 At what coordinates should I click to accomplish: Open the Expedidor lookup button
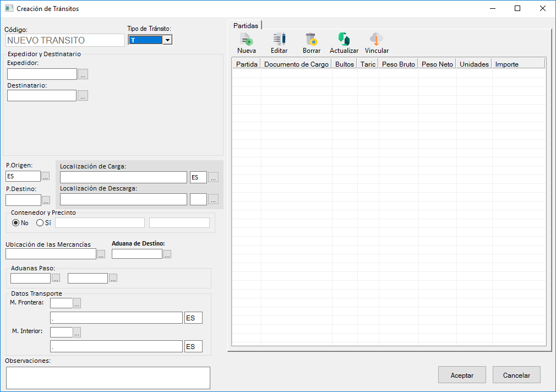point(83,74)
